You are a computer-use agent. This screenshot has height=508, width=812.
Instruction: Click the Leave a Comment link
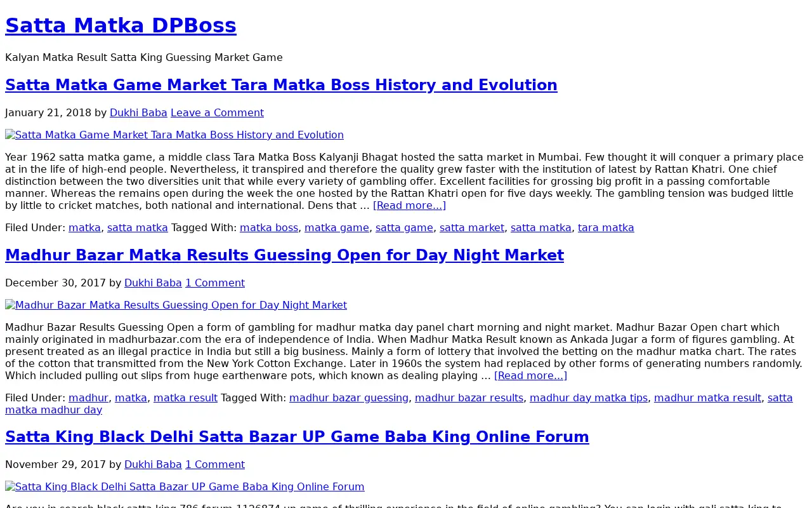pos(217,112)
